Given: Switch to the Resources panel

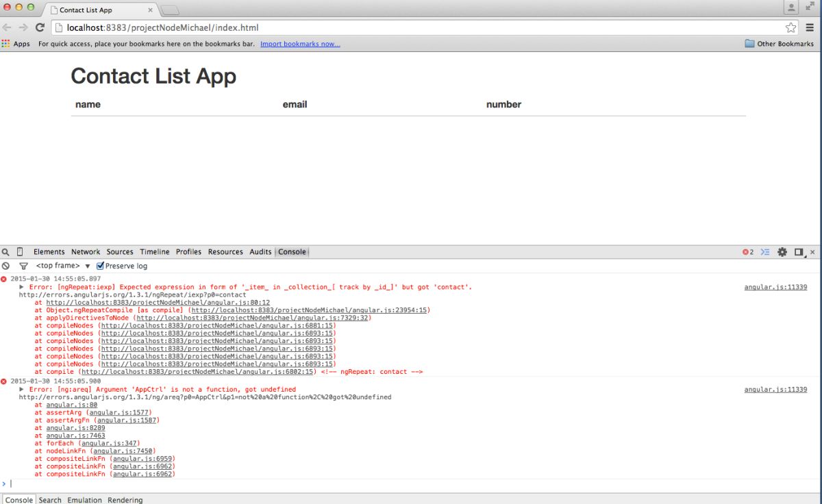Looking at the screenshot, I should (x=225, y=252).
